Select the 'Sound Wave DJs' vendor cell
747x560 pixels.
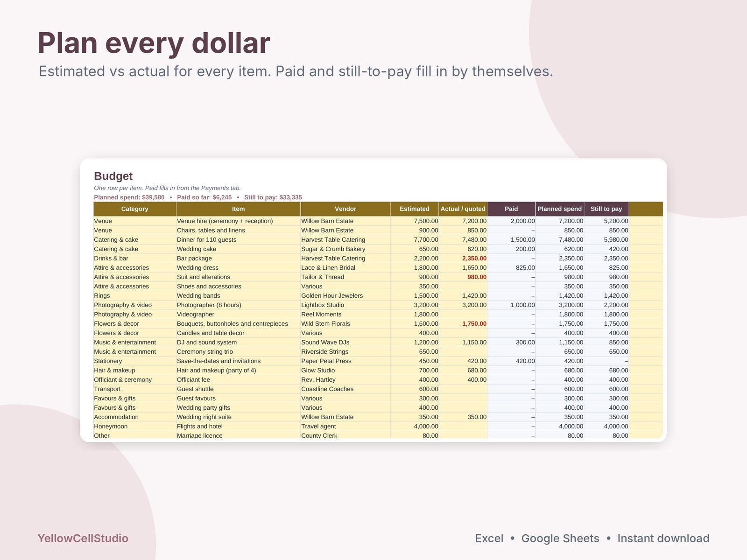345,343
